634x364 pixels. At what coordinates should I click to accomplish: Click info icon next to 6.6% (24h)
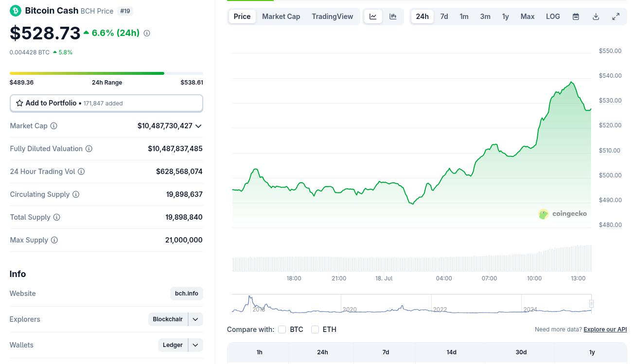[x=147, y=33]
